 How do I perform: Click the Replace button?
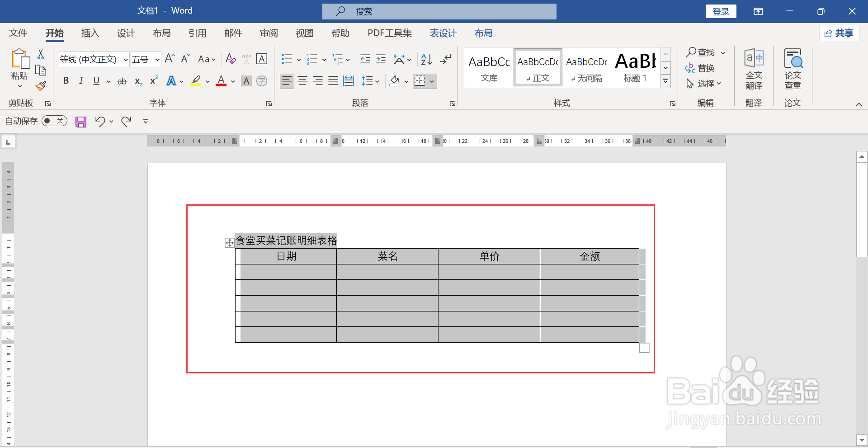coord(700,68)
